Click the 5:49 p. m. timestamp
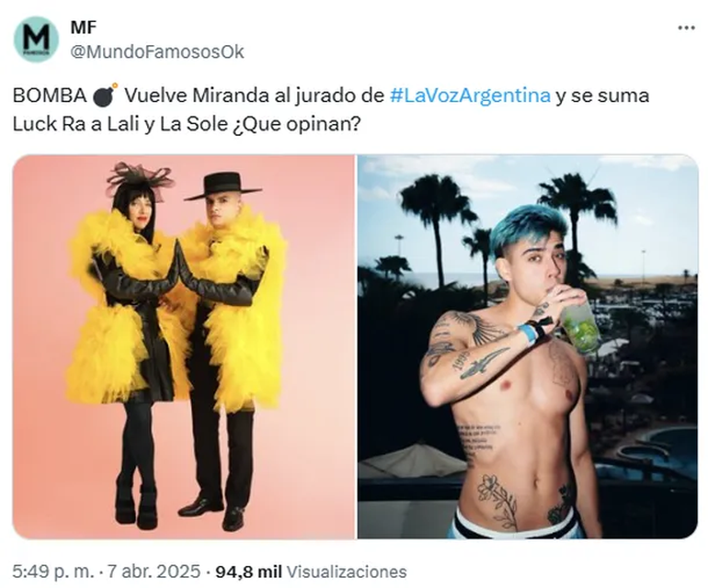This screenshot has height=588, width=708. coord(53,571)
